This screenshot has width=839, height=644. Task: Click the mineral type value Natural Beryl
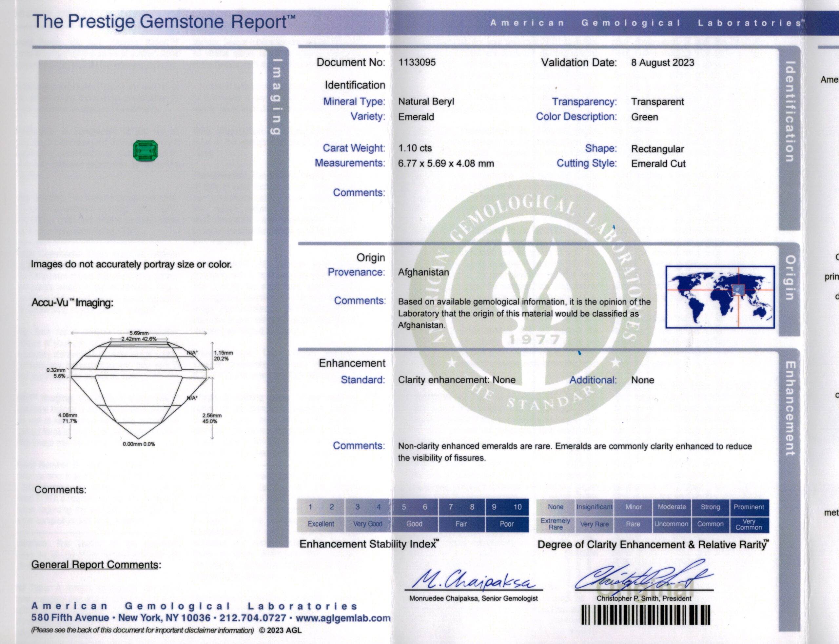tap(426, 102)
